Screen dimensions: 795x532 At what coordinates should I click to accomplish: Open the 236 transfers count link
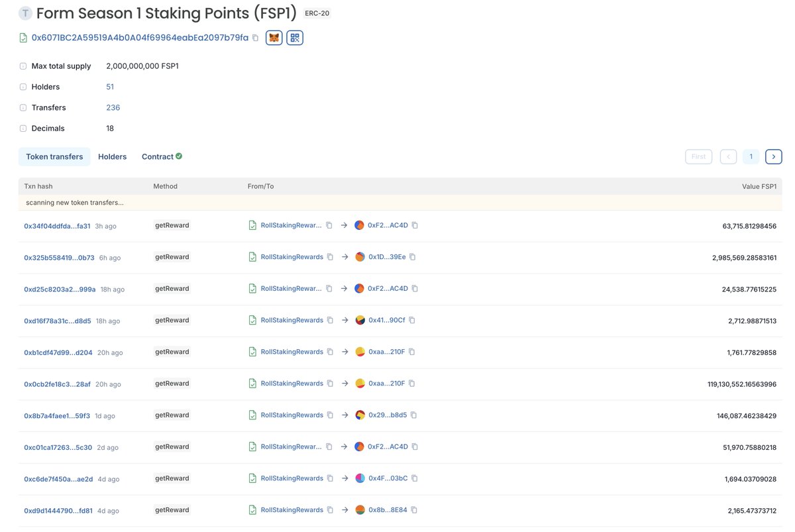click(x=113, y=107)
